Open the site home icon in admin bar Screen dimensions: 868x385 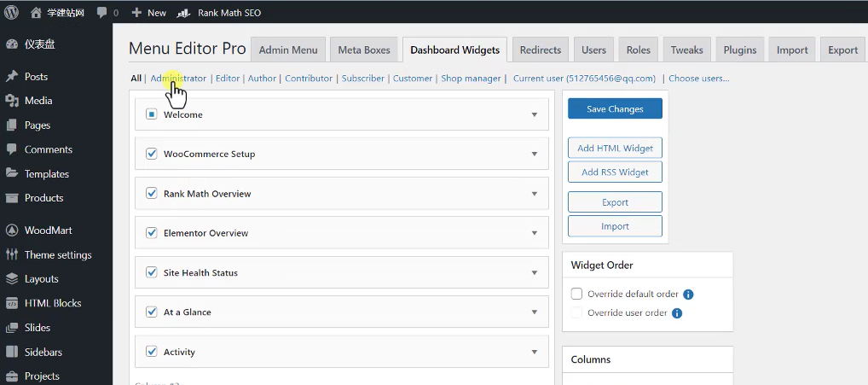(36, 13)
